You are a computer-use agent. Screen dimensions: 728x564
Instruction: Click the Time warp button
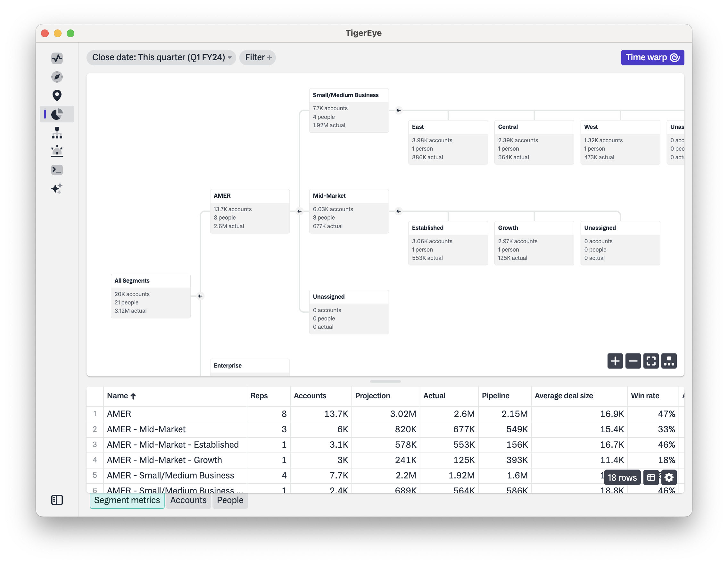coord(652,58)
